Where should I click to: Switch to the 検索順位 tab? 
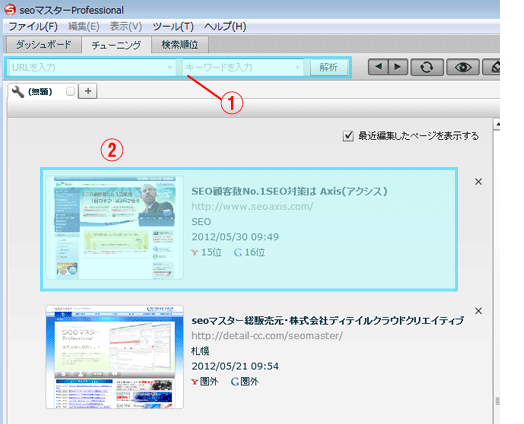click(x=180, y=44)
